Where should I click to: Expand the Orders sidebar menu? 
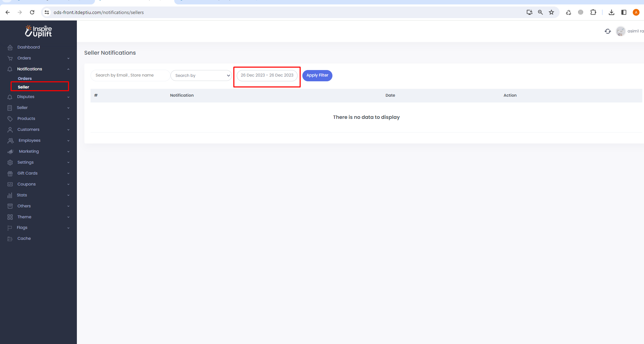24,58
